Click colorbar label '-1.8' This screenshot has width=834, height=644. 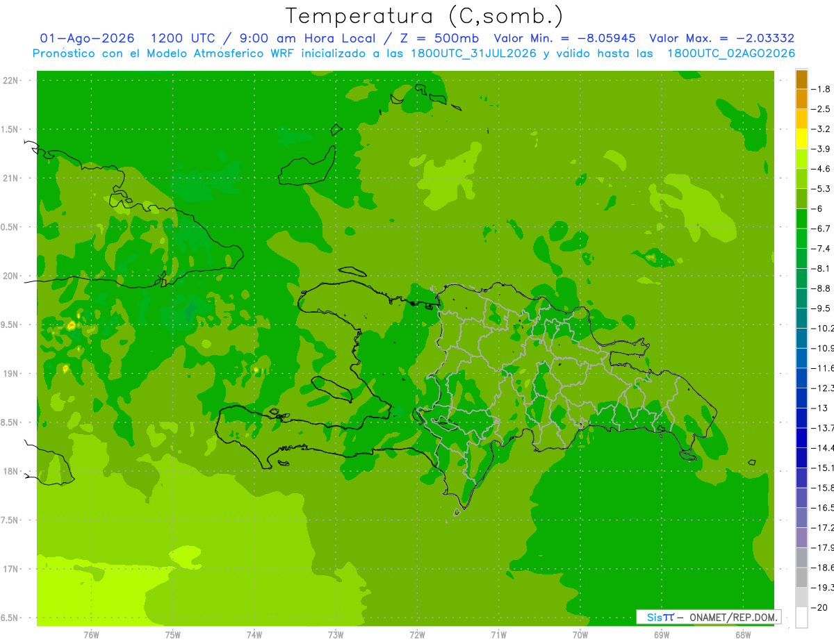click(x=821, y=89)
